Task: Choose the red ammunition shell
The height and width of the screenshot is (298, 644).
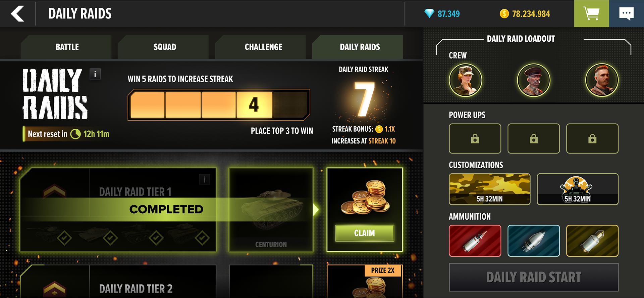Action: (475, 241)
